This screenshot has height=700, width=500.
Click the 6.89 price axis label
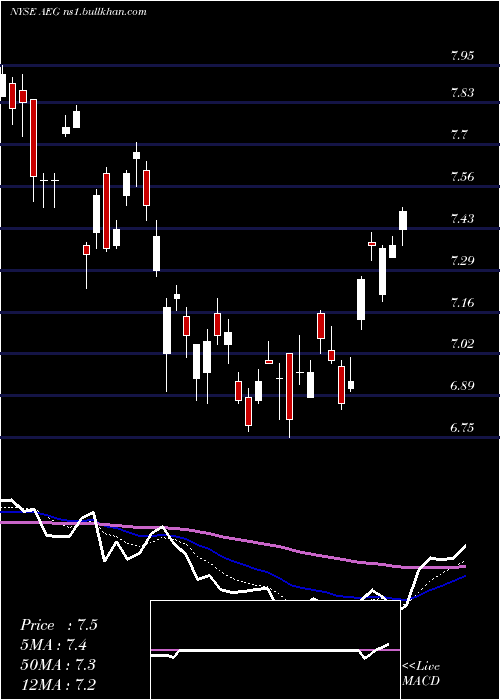pos(462,386)
